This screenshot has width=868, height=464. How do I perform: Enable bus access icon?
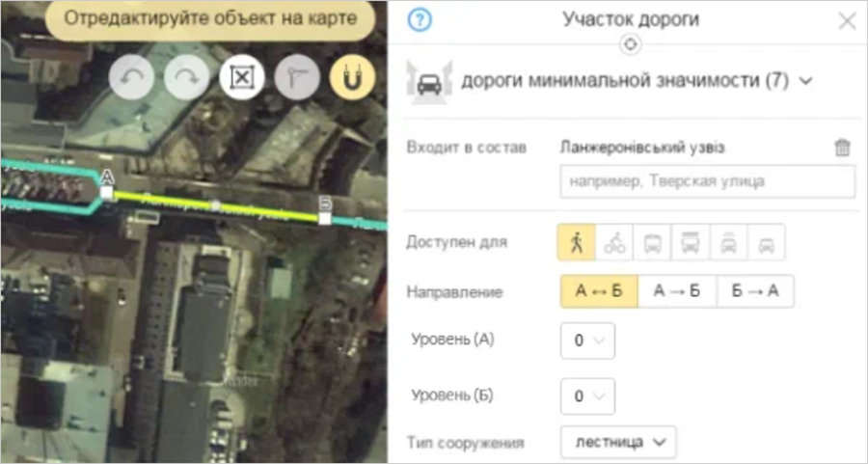tap(653, 243)
